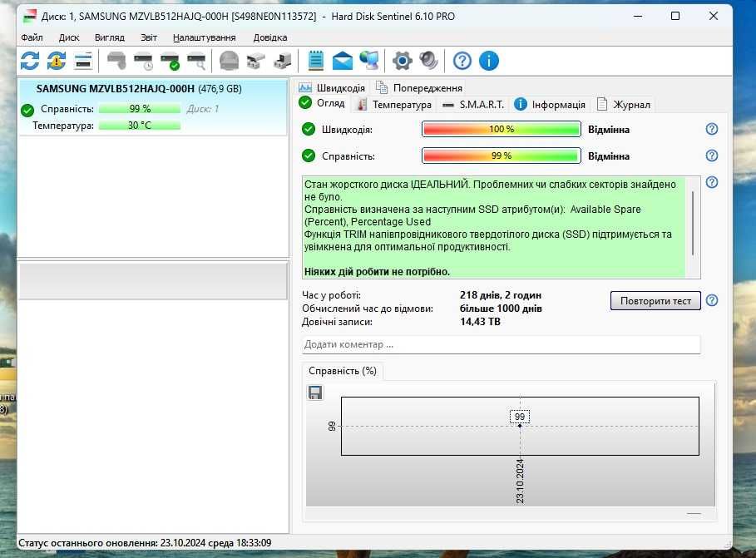This screenshot has height=558, width=756.
Task: Open the Довідка menu
Action: 270,37
